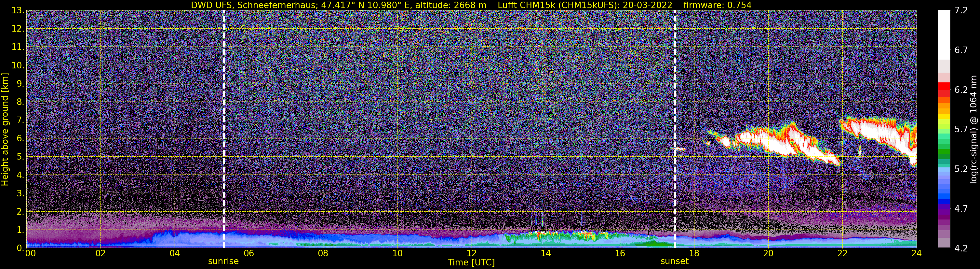This screenshot has width=980, height=269.
Task: Click the 9. height axis tick
Action: pyautogui.click(x=20, y=83)
